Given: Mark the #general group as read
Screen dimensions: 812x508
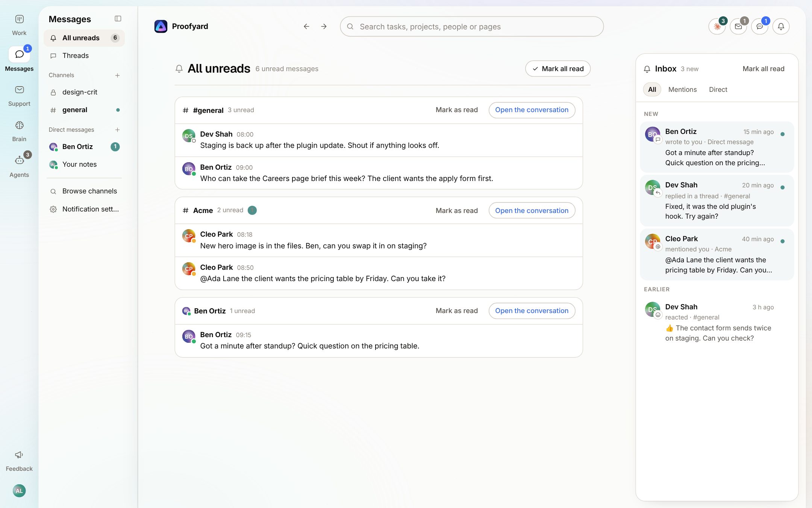Looking at the screenshot, I should 457,110.
